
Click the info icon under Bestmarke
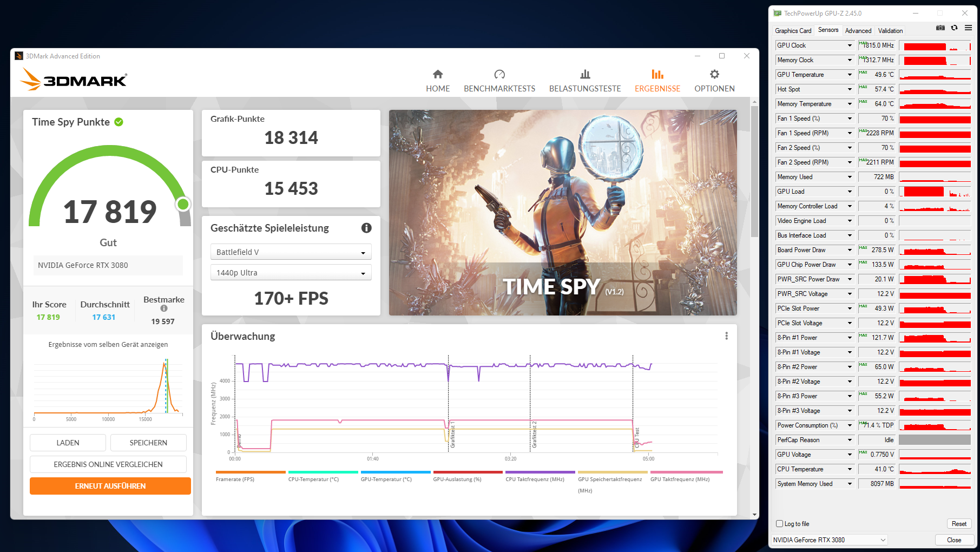pos(163,308)
